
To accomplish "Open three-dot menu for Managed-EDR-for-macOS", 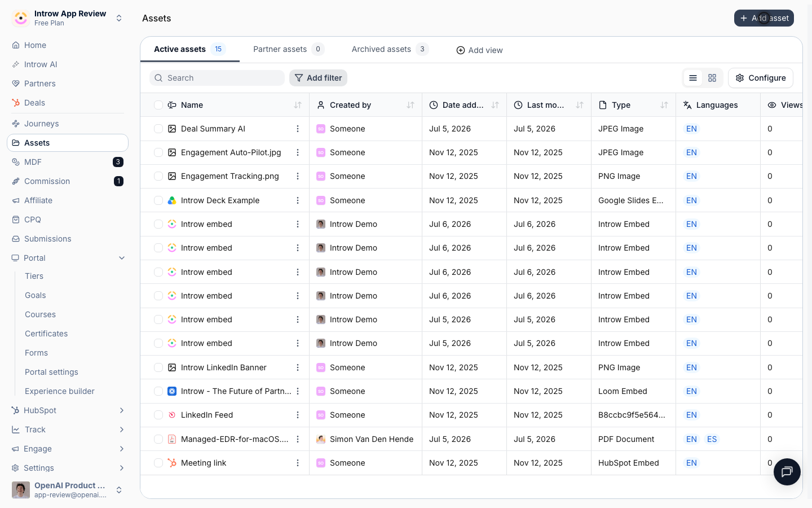I will 298,439.
